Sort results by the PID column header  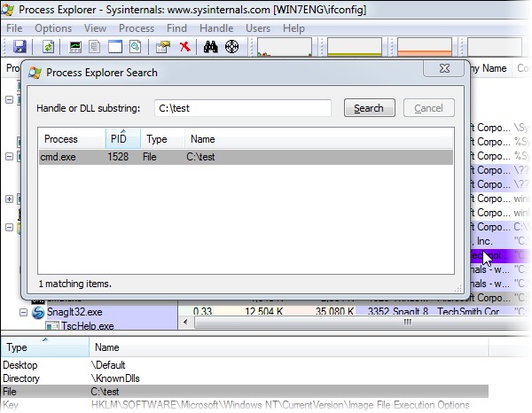pos(123,139)
